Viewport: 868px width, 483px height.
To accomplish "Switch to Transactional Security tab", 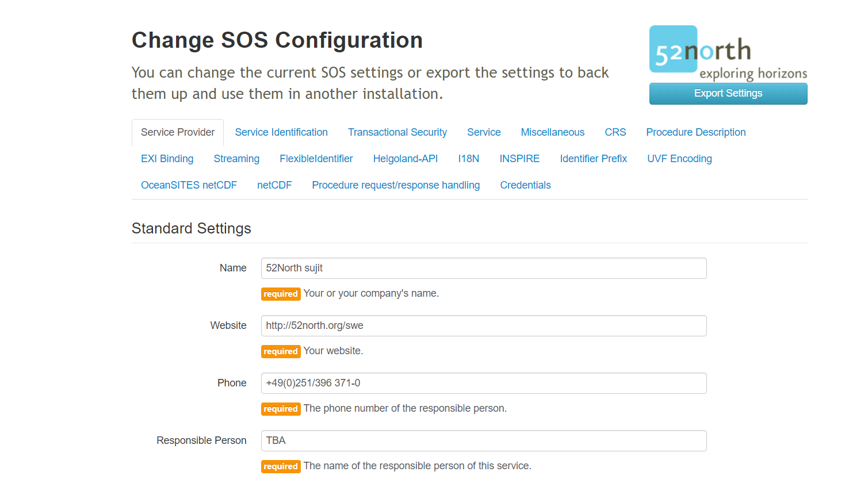I will coord(397,132).
